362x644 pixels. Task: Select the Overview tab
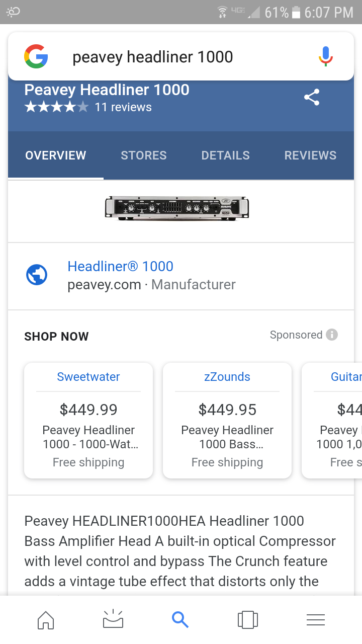(56, 155)
